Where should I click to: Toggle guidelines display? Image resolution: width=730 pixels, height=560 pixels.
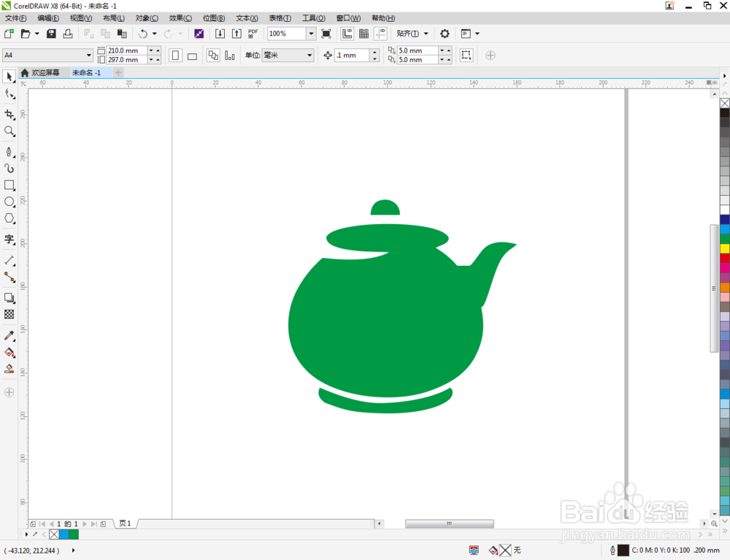click(380, 34)
